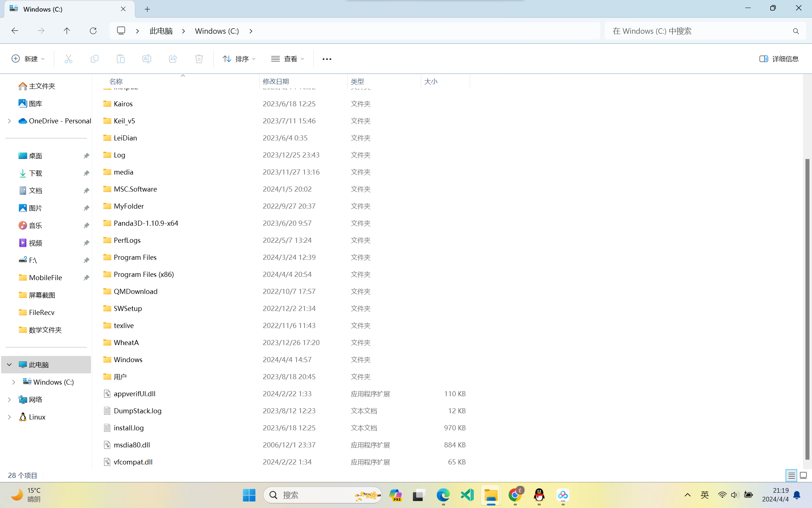The height and width of the screenshot is (508, 812).
Task: Go back with the left arrow
Action: [15, 31]
